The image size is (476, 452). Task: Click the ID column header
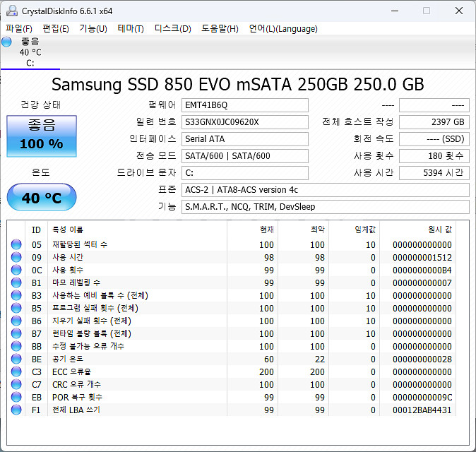pyautogui.click(x=36, y=230)
